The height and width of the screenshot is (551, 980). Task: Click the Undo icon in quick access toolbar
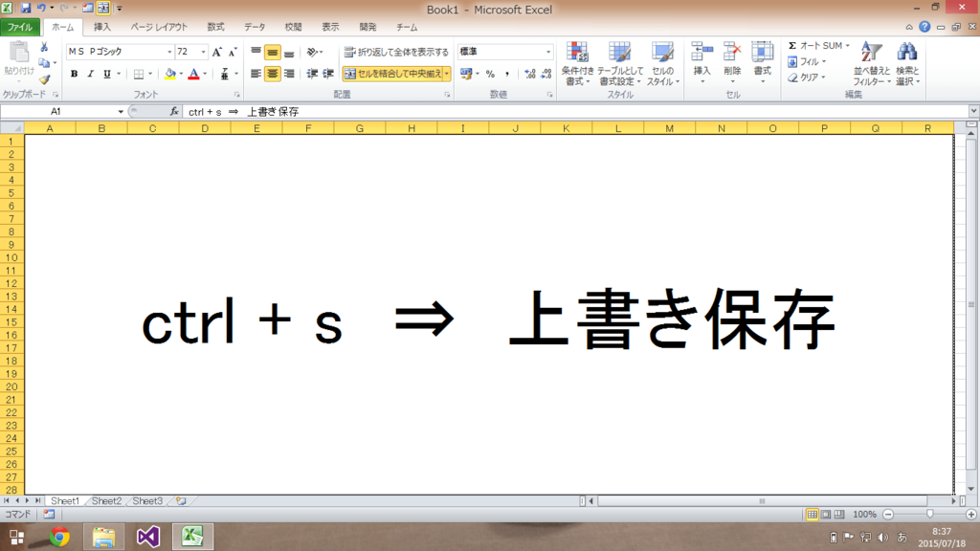[41, 8]
